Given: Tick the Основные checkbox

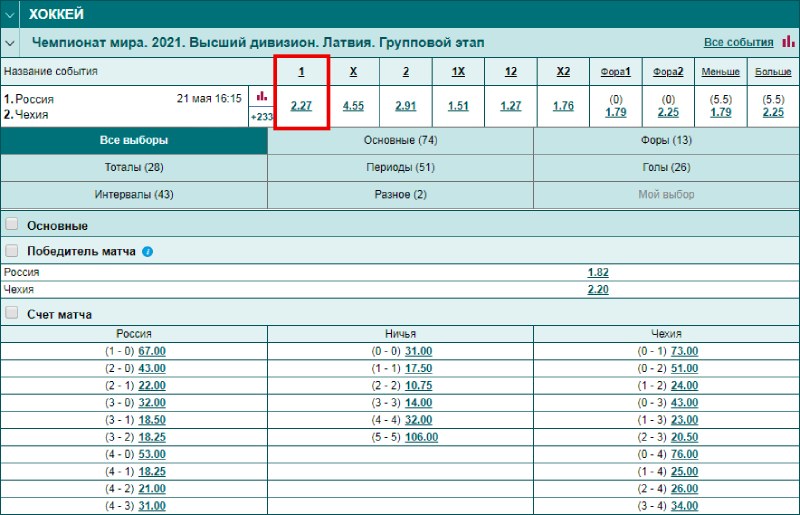Looking at the screenshot, I should (x=12, y=224).
